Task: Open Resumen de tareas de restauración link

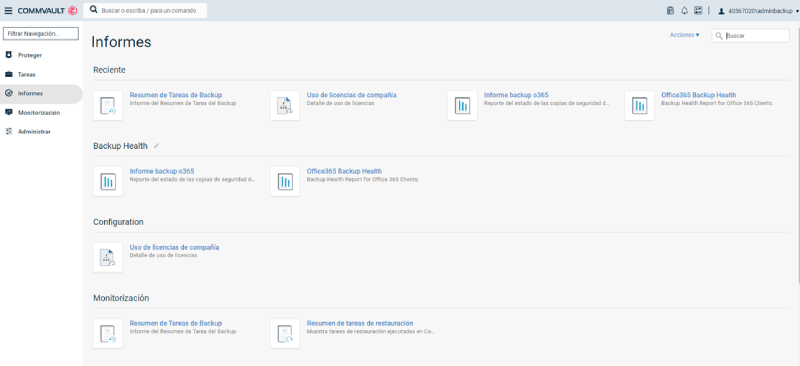Action: click(360, 323)
